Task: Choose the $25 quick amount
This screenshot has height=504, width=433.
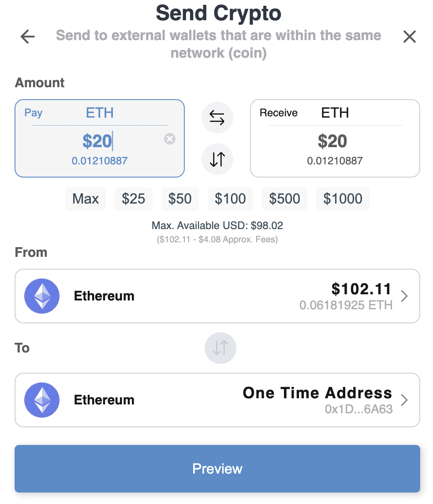Action: point(134,199)
